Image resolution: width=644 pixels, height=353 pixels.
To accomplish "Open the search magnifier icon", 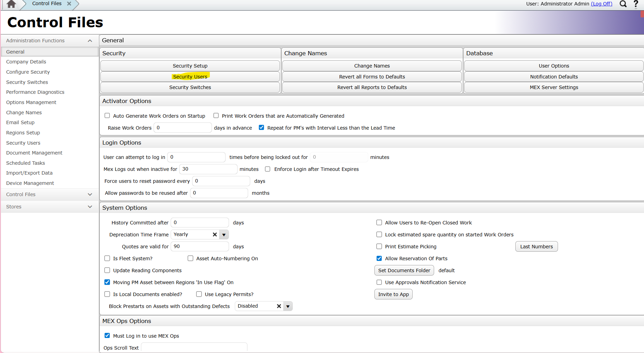I will 623,4.
